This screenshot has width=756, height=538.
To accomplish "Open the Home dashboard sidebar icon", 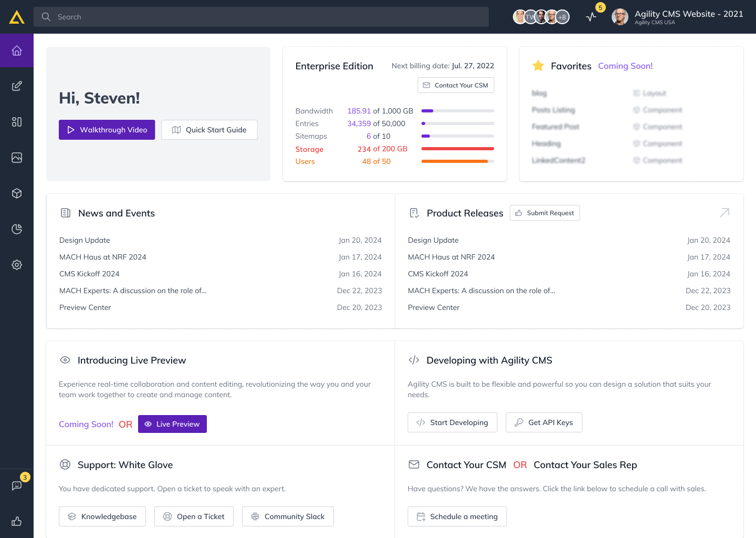I will point(17,50).
